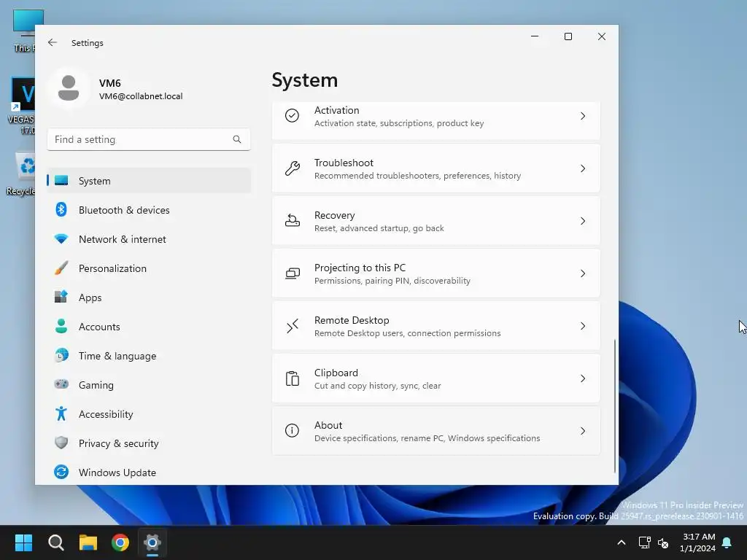Image resolution: width=747 pixels, height=560 pixels.
Task: Click the 'Reset, advanced startup, go back' text
Action: (379, 228)
